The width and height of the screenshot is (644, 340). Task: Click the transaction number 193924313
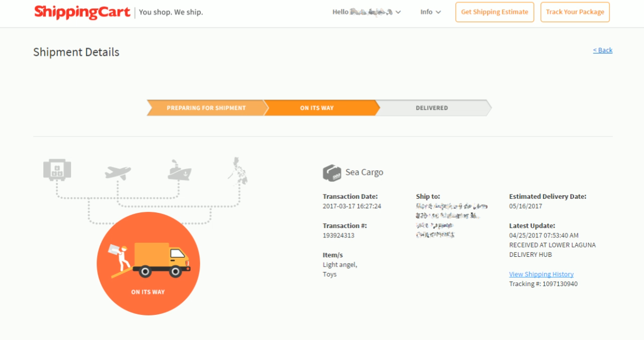click(x=338, y=235)
